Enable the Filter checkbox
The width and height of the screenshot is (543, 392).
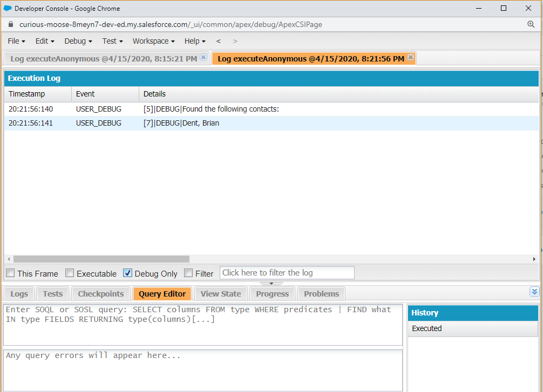pyautogui.click(x=188, y=273)
